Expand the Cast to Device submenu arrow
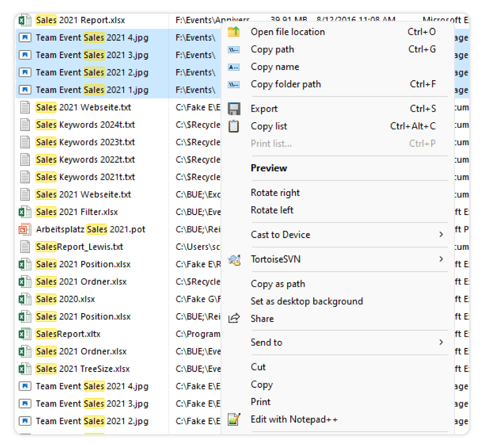Viewport: 484px width, 448px height. (441, 235)
